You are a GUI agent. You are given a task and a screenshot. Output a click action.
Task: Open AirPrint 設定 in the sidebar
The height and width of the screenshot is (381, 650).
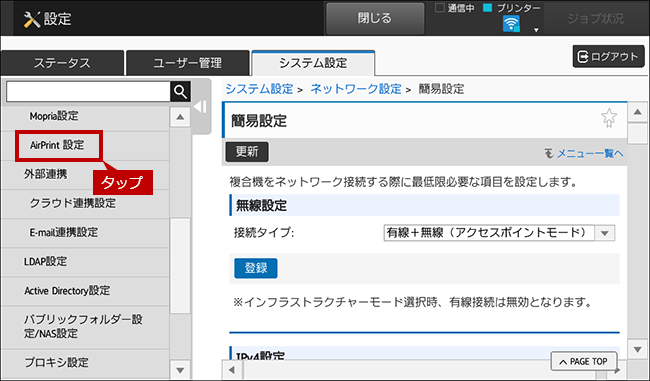pyautogui.click(x=85, y=146)
